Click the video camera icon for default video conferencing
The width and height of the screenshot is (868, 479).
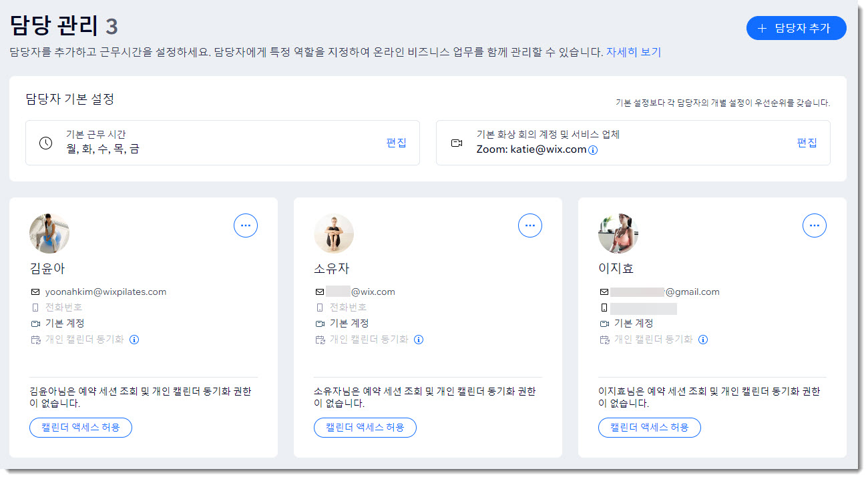pos(457,143)
